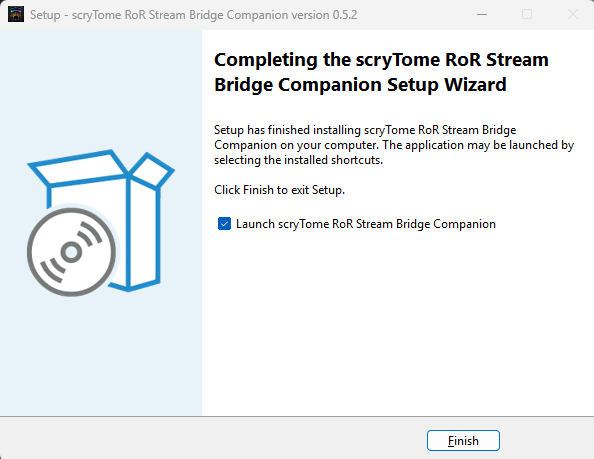594x459 pixels.
Task: Click the 'Click Finish to exit Setup.' text
Action: click(280, 190)
